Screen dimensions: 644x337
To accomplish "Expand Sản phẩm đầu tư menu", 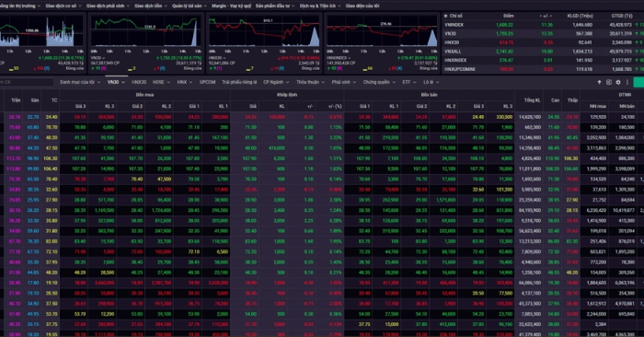I will 275,6.
